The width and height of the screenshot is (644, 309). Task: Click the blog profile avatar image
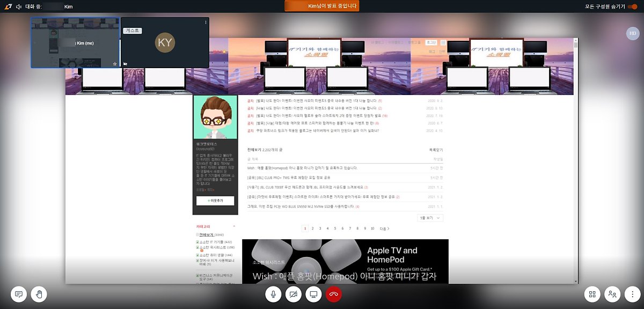215,118
